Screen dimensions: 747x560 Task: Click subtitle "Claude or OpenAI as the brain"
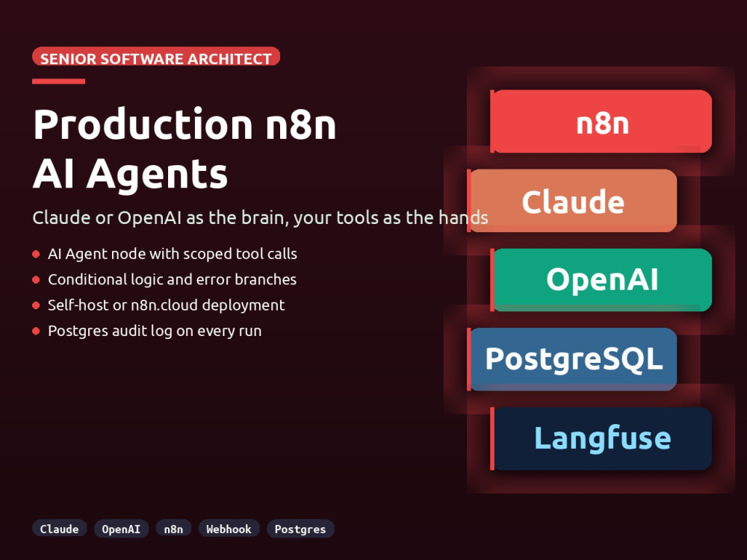(x=160, y=217)
